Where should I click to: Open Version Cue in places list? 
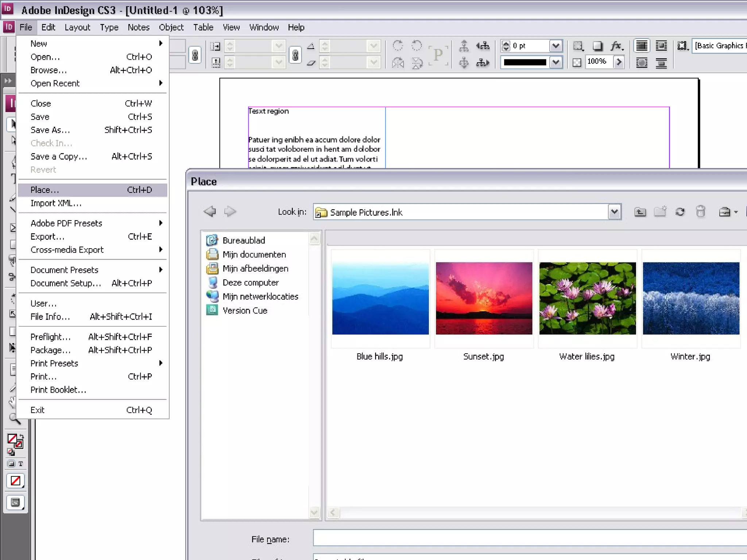pos(245,311)
